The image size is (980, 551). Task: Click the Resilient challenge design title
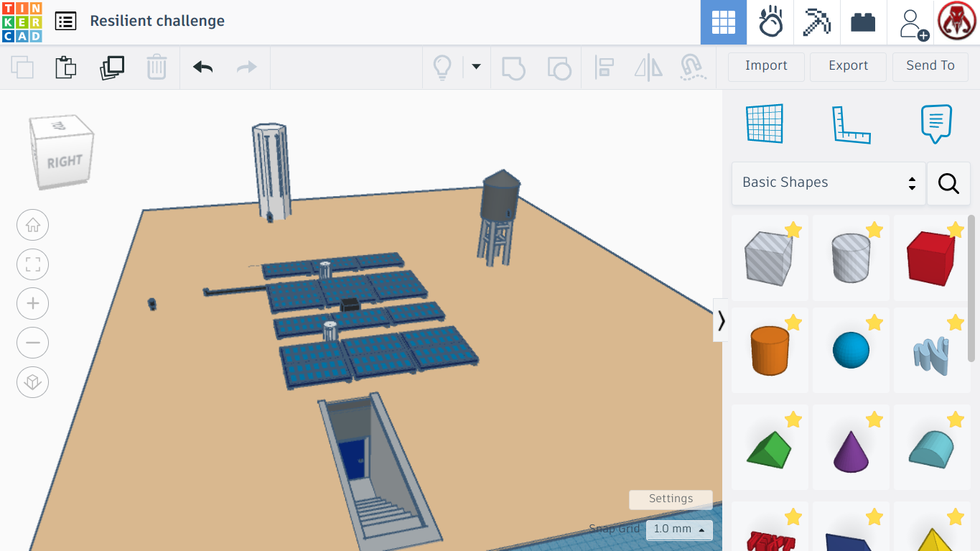tap(157, 21)
